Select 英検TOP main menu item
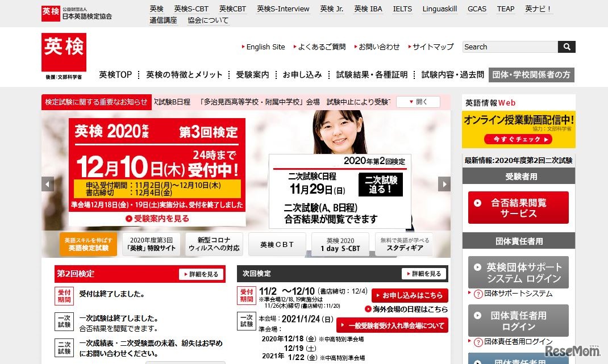 pyautogui.click(x=115, y=74)
